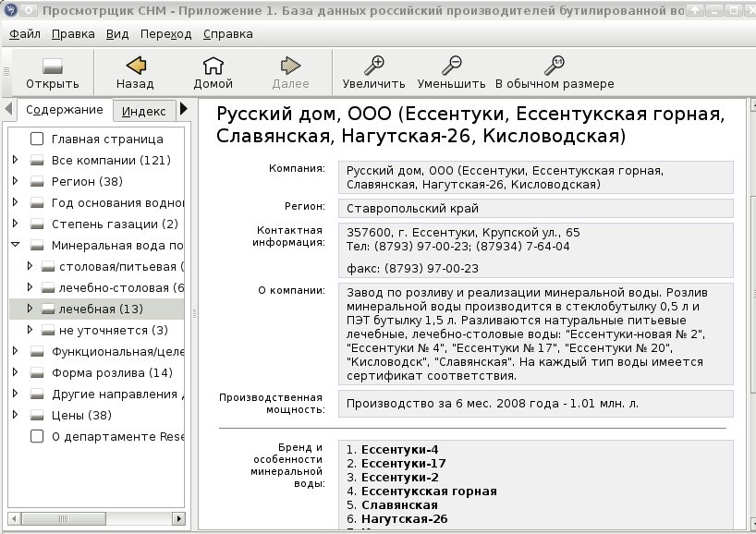Show previous tabs with left arrow

8,109
